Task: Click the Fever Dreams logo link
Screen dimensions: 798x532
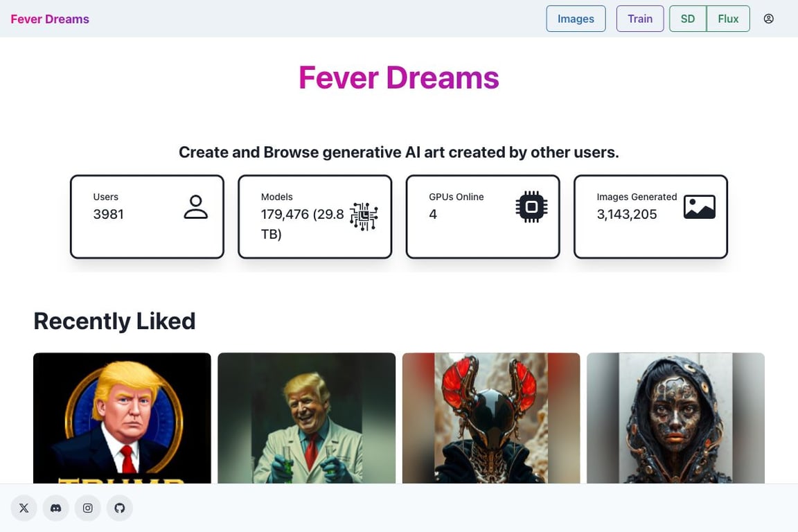Action: point(50,19)
